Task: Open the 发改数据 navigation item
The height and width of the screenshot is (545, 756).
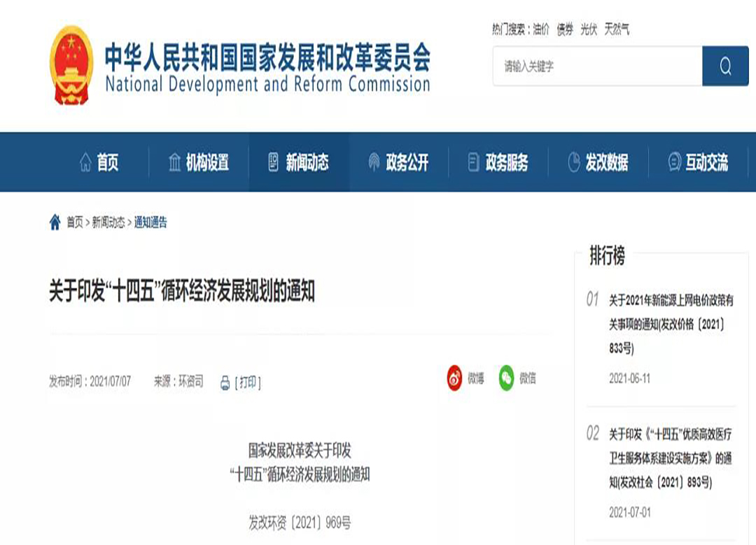Action: point(598,162)
